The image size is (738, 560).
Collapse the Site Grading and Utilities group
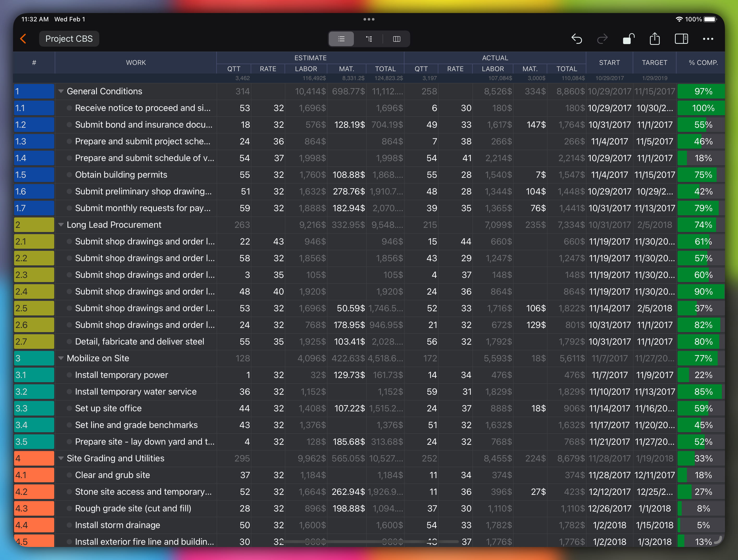61,458
